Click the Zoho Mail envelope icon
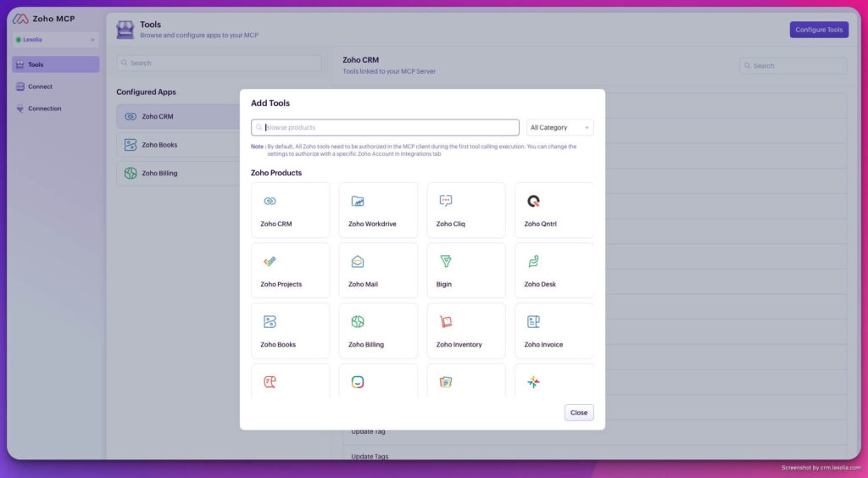868x478 pixels. (x=358, y=261)
